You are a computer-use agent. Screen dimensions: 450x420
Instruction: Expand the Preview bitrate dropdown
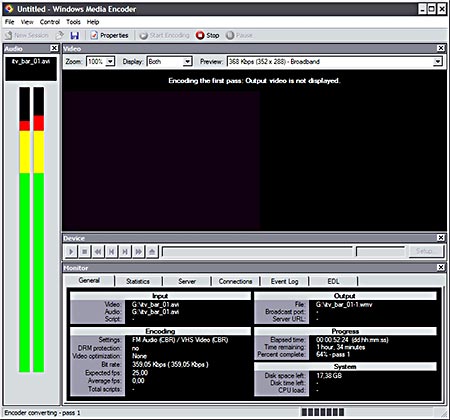pos(437,62)
